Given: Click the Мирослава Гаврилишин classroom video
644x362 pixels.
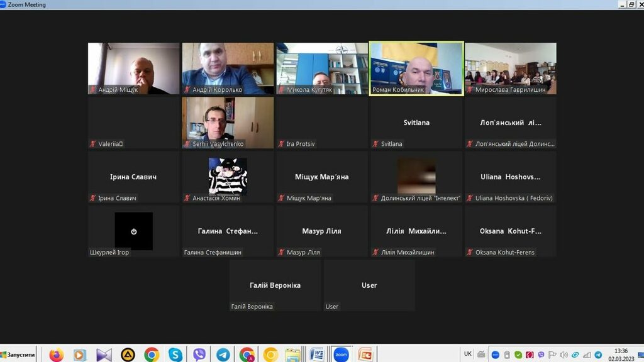Looking at the screenshot, I should tap(510, 68).
